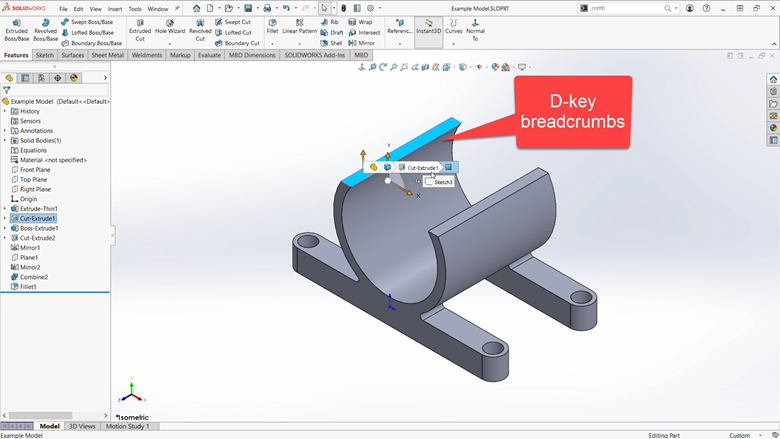Viewport: 780px width, 439px height.
Task: Switch to the Sketch tab
Action: pos(45,55)
